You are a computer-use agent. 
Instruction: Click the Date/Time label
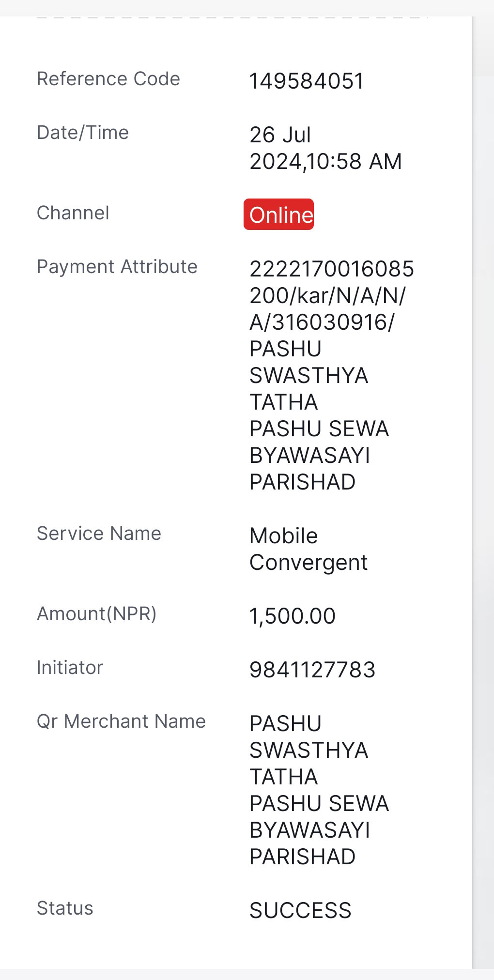coord(83,132)
